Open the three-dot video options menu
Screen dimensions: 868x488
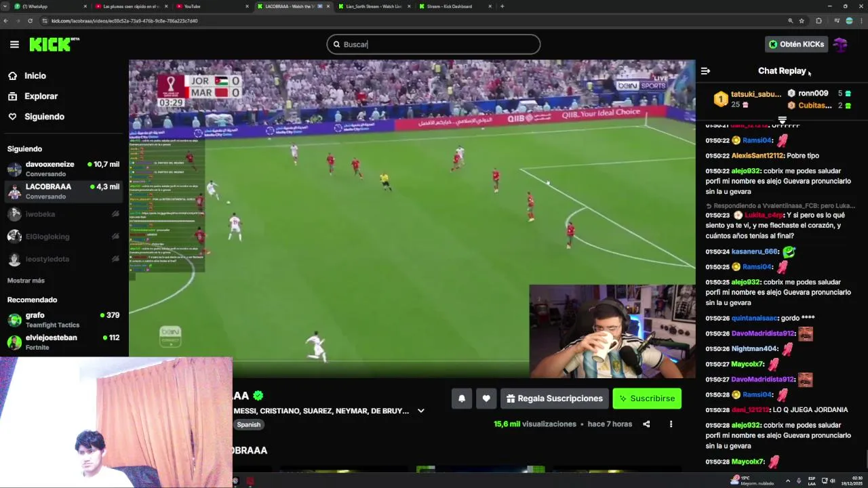click(671, 424)
